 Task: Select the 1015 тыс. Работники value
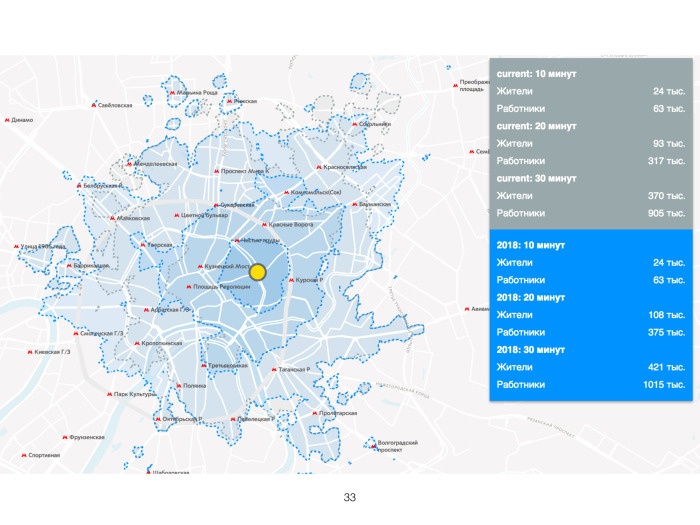(663, 385)
